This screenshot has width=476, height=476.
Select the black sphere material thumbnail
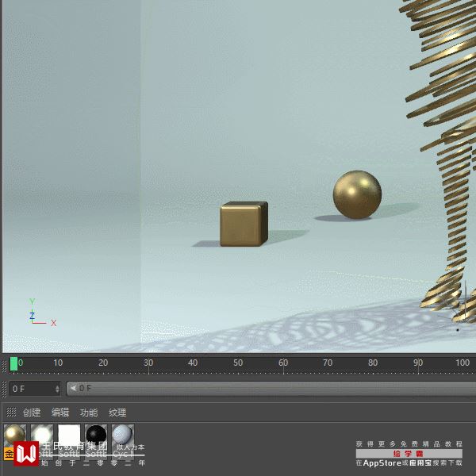(x=96, y=436)
